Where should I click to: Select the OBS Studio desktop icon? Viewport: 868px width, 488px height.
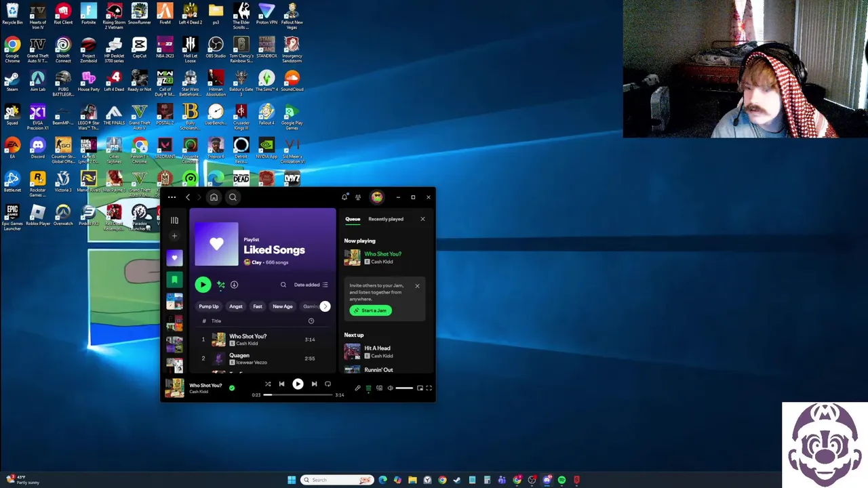[x=216, y=47]
